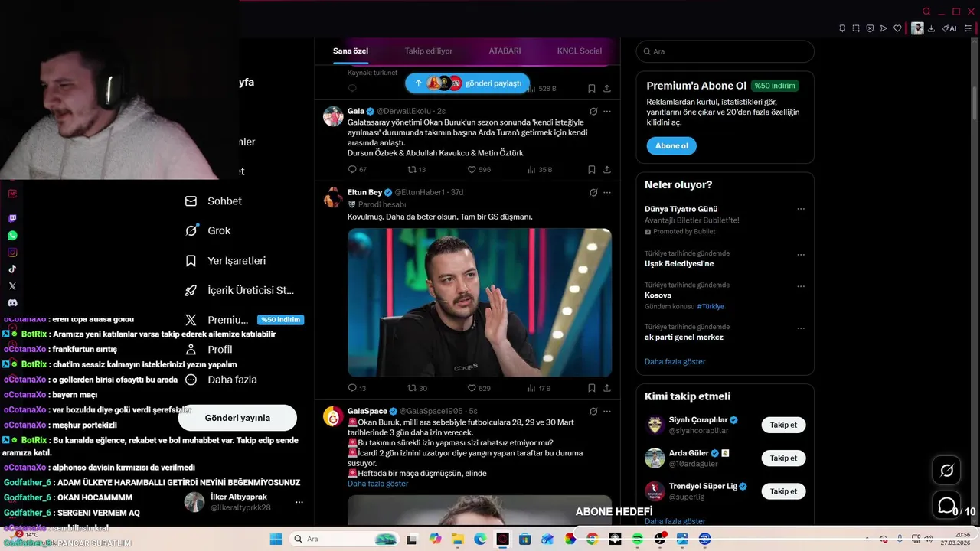Open TikTok in the Opera sidebar
The image size is (980, 551).
click(x=12, y=269)
